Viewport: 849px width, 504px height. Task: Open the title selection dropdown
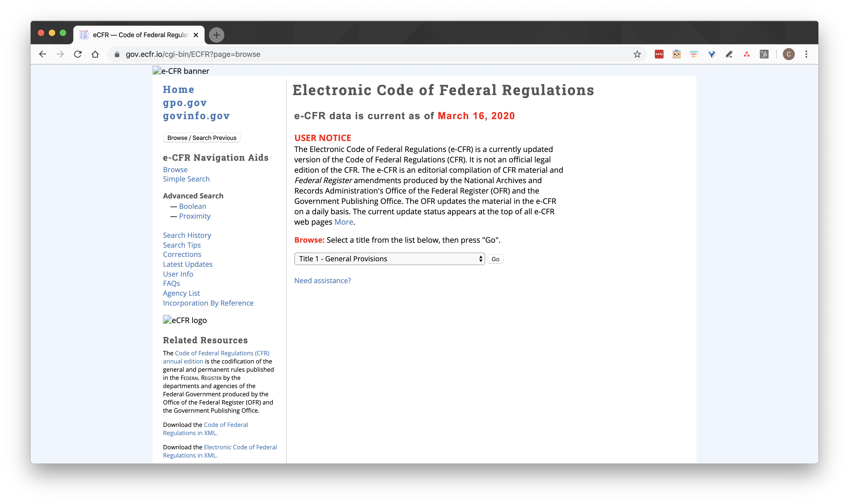click(389, 259)
